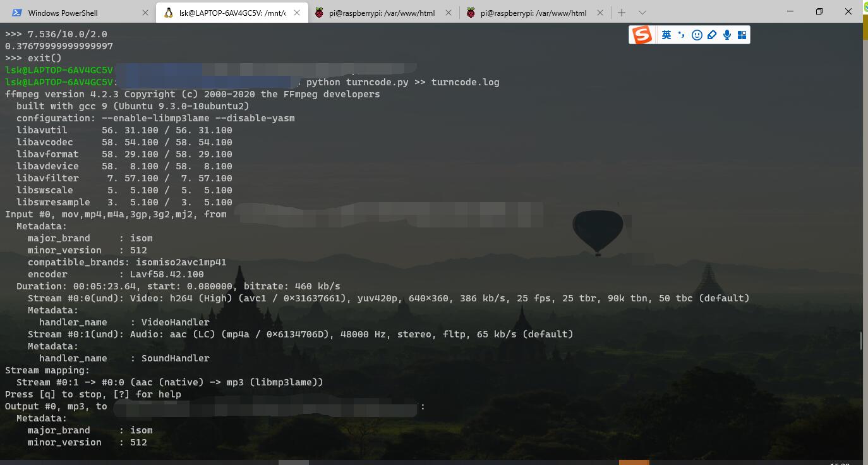Click "Input #0, mov,mp4,m4a,3gp,3g2,mj2, from"
Screen dimensions: 868x465
116,214
